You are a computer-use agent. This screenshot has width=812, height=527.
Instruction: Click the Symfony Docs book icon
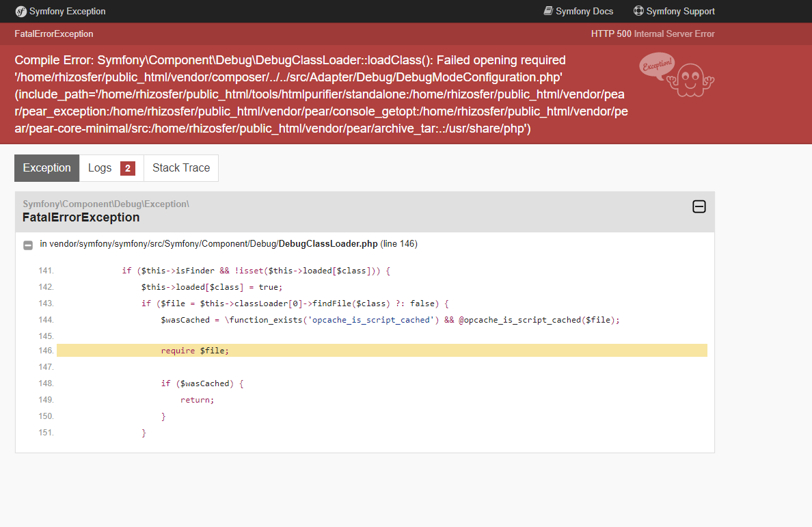(548, 11)
